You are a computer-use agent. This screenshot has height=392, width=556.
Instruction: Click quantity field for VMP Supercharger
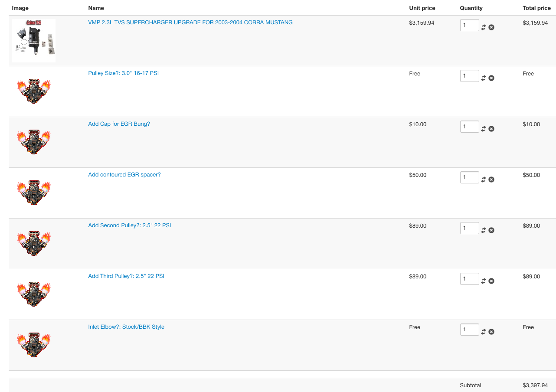click(469, 26)
